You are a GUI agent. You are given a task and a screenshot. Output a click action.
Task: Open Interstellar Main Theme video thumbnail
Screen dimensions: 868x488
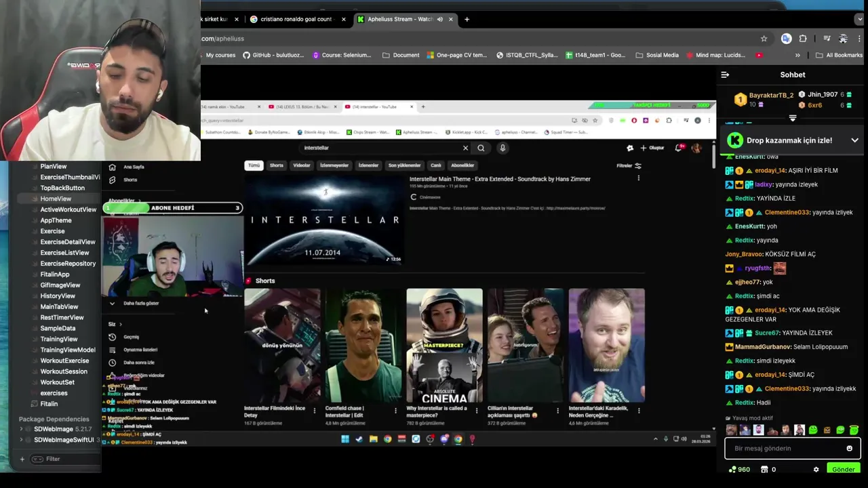click(324, 220)
